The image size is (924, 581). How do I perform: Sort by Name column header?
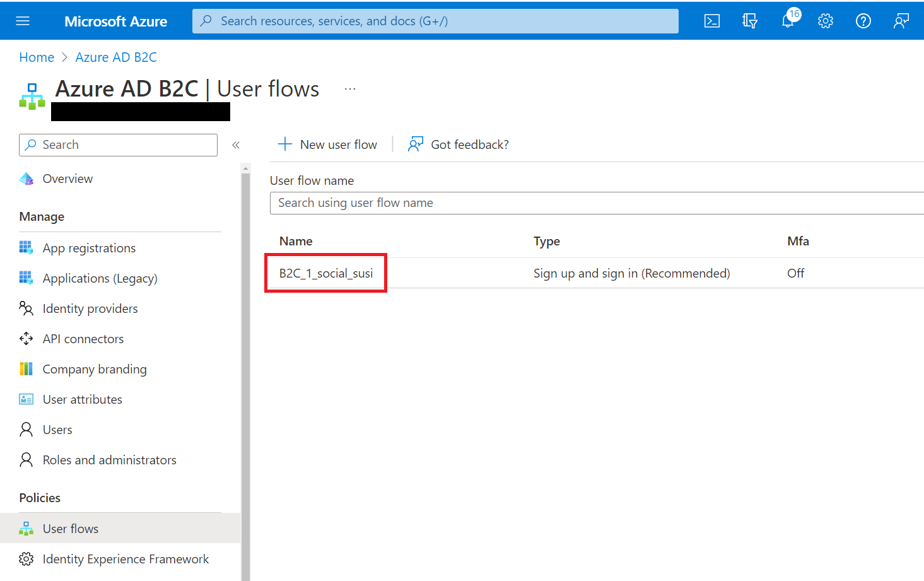tap(296, 241)
